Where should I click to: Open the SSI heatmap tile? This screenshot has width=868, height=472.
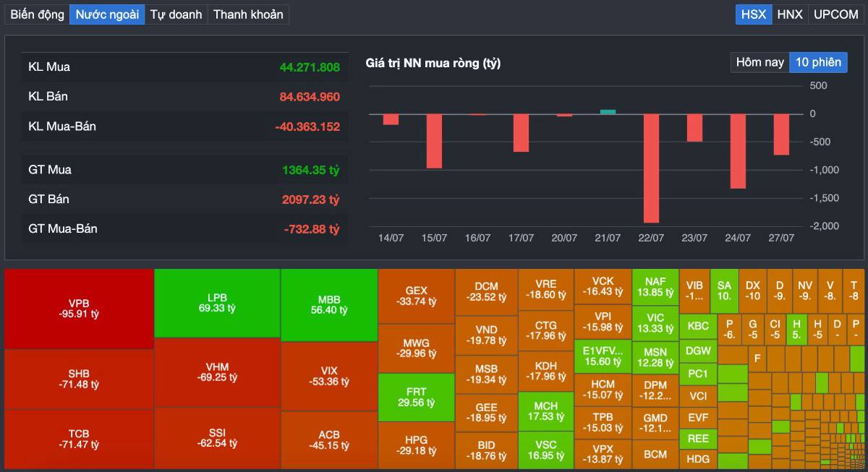[217, 438]
